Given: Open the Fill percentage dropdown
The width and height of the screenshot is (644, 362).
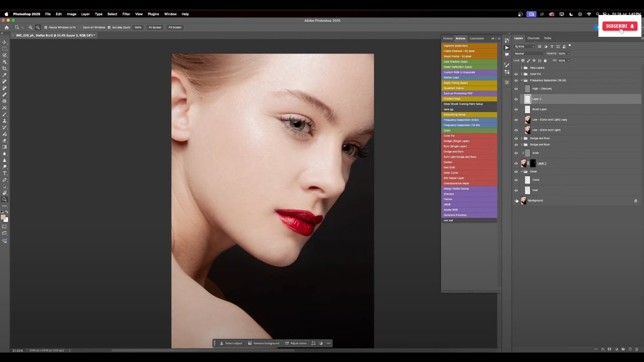Looking at the screenshot, I should tap(569, 60).
